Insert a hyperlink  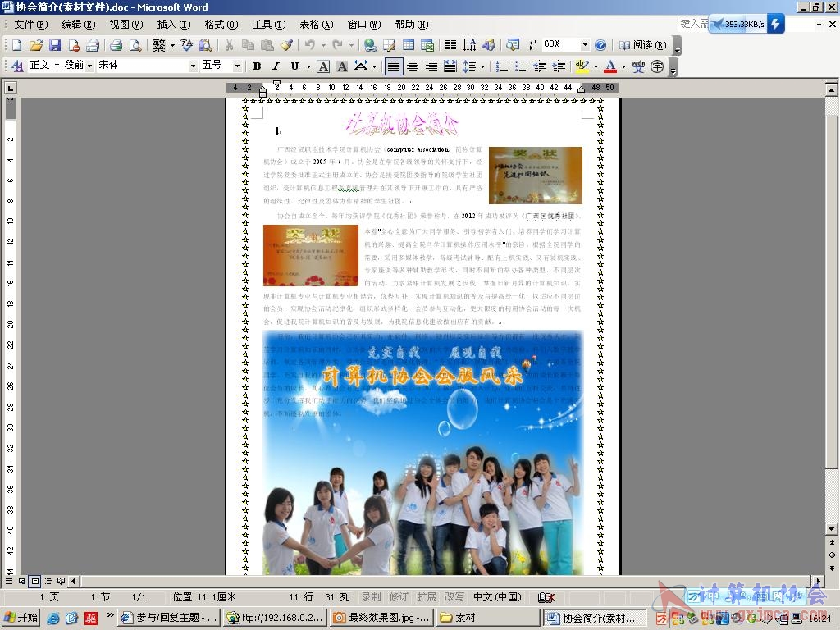(x=370, y=46)
